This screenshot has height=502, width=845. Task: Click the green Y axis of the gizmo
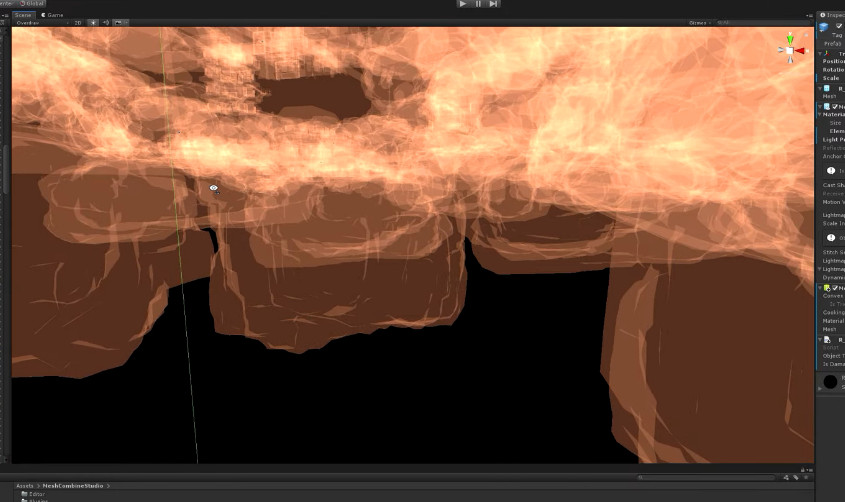coord(790,39)
